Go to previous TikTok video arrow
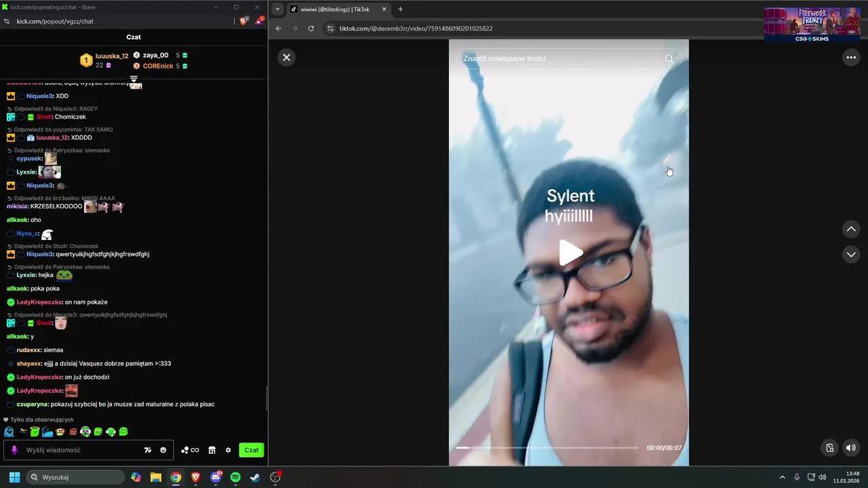The image size is (868, 488). coord(851,229)
